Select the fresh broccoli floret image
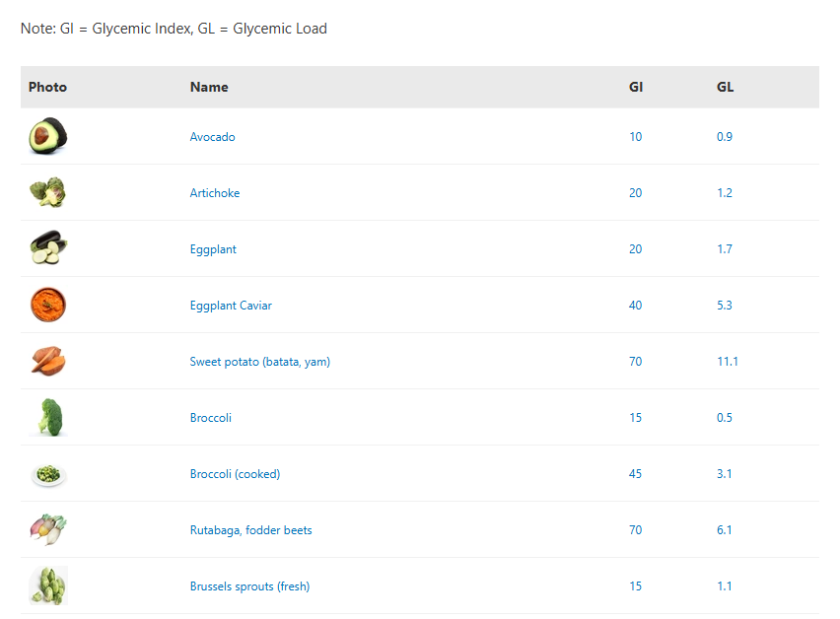Screen dimensions: 840x619 48,417
